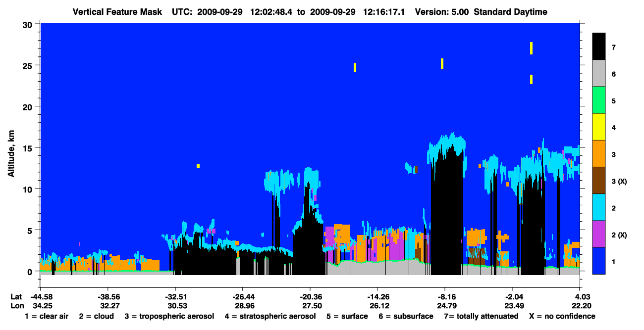Image resolution: width=644 pixels, height=330 pixels.
Task: Click the yellow color swatch labeled 4
Action: [x=599, y=127]
